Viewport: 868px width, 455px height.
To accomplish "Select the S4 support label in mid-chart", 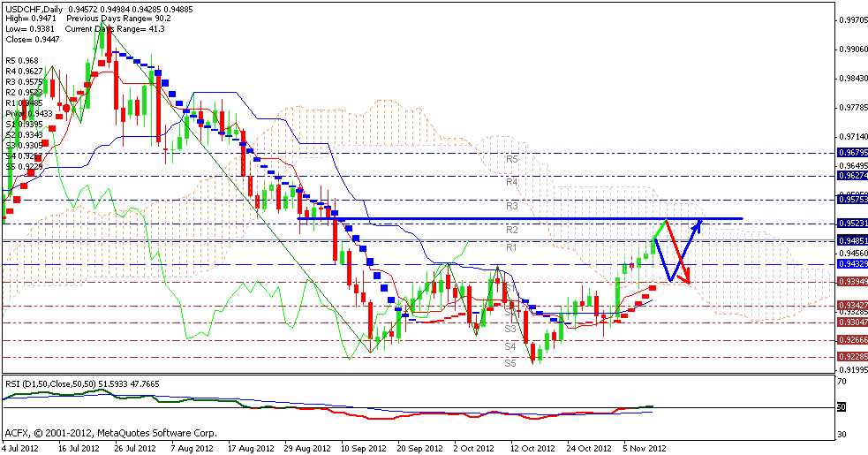I will point(510,347).
